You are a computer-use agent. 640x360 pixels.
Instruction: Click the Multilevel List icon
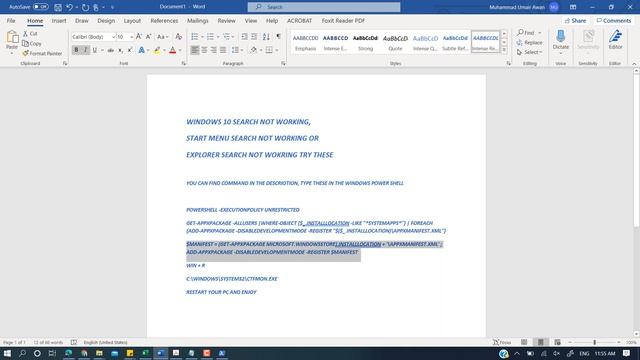[x=226, y=37]
